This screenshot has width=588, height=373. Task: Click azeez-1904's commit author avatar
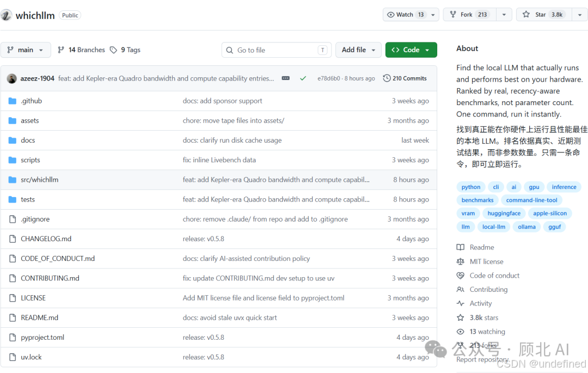[12, 78]
